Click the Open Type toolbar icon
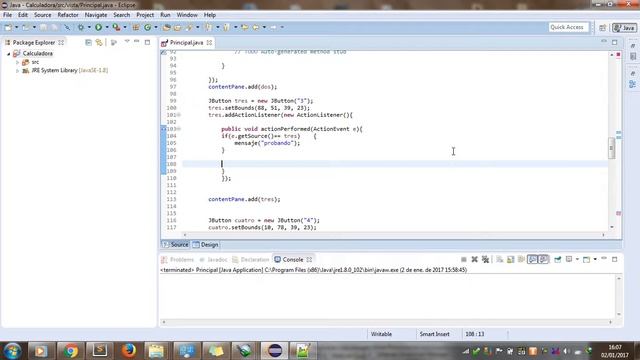The width and height of the screenshot is (640, 360). pos(167,27)
